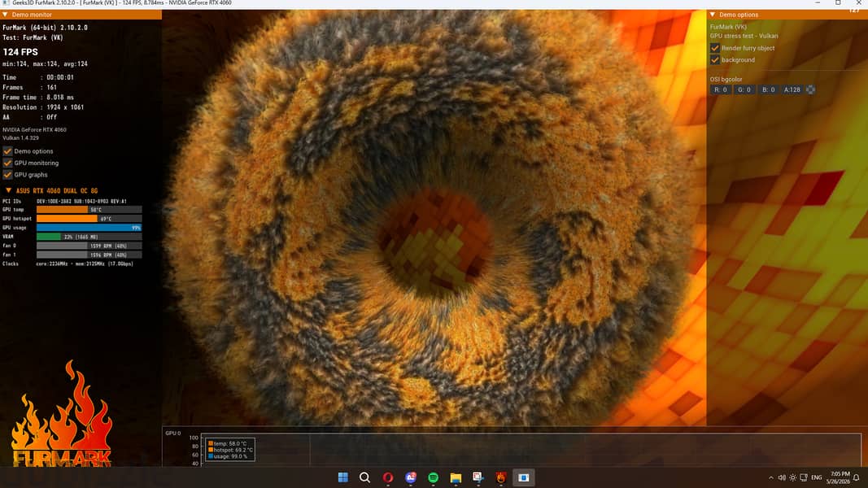Click the Vulkan 1.4.329 version text
The image size is (868, 488).
click(x=20, y=137)
